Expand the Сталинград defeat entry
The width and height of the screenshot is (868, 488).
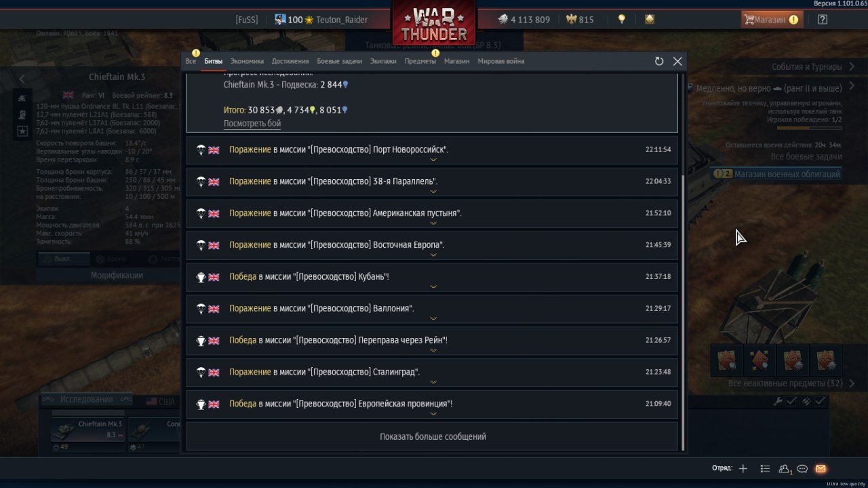tap(432, 372)
